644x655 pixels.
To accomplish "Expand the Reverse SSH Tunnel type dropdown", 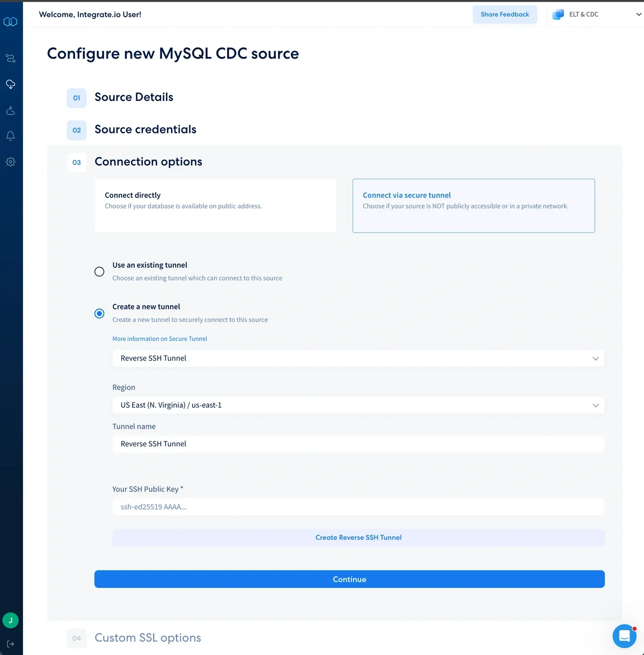I will pos(358,358).
